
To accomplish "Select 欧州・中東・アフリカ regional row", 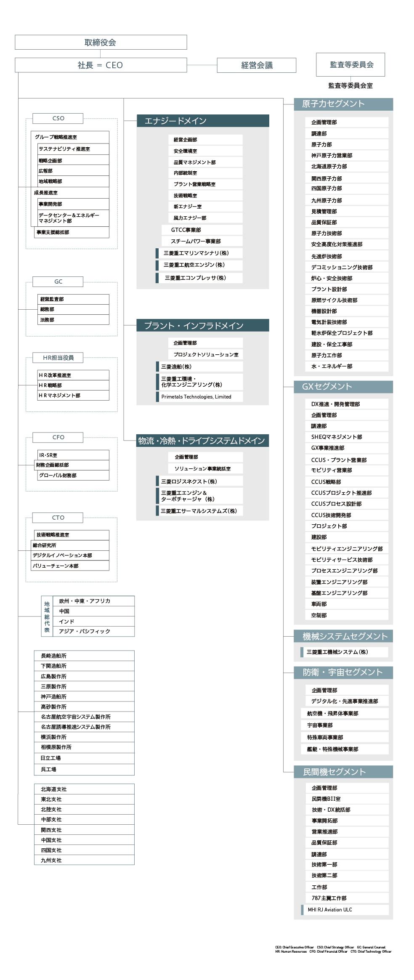I will pos(93,601).
